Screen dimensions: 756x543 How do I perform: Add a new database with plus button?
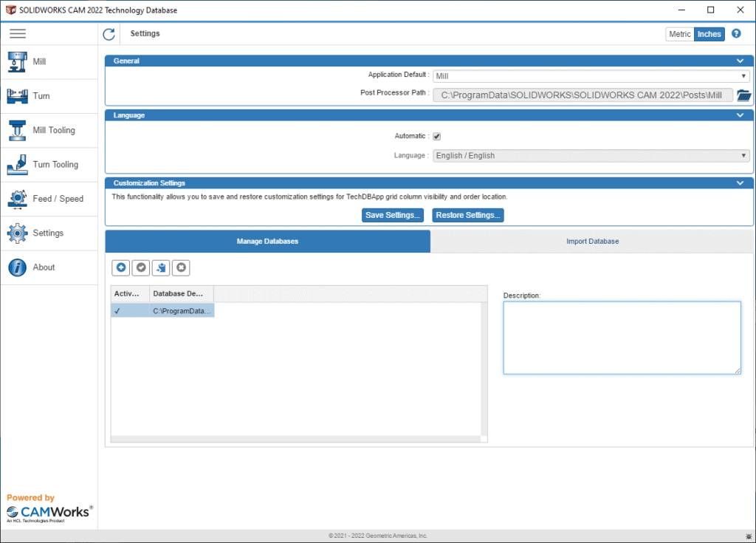tap(121, 267)
